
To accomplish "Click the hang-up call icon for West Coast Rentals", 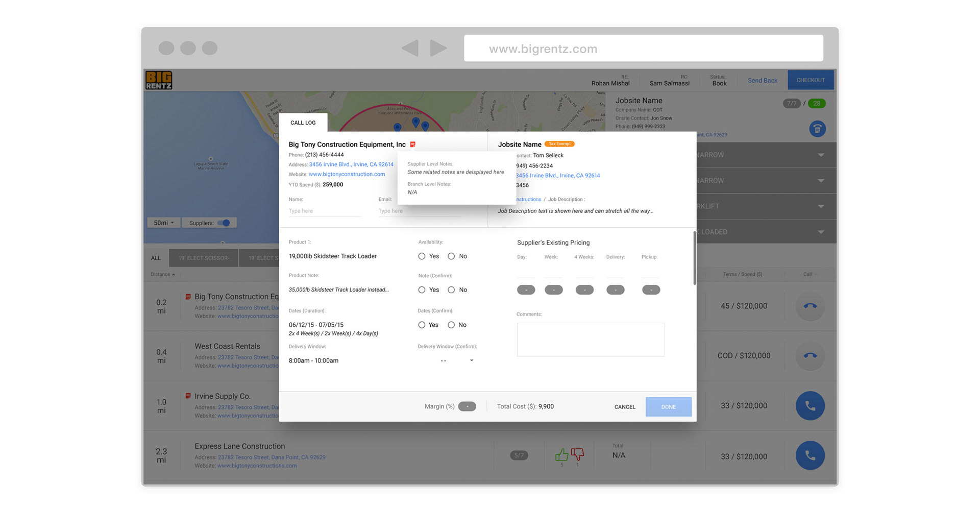I will click(810, 355).
